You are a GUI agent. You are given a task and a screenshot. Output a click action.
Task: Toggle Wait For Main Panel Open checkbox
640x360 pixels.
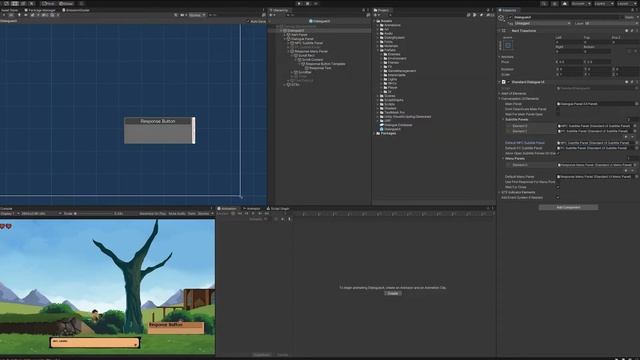[558, 114]
